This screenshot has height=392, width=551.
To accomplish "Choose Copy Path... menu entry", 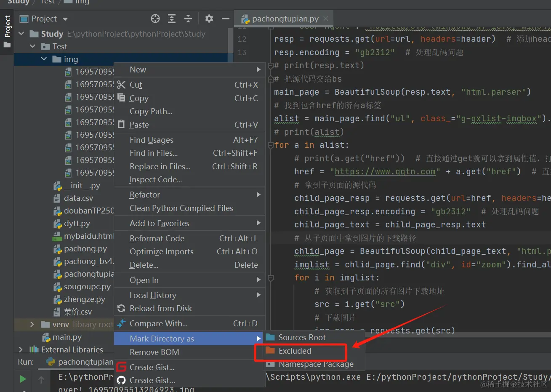I will pyautogui.click(x=189, y=111).
